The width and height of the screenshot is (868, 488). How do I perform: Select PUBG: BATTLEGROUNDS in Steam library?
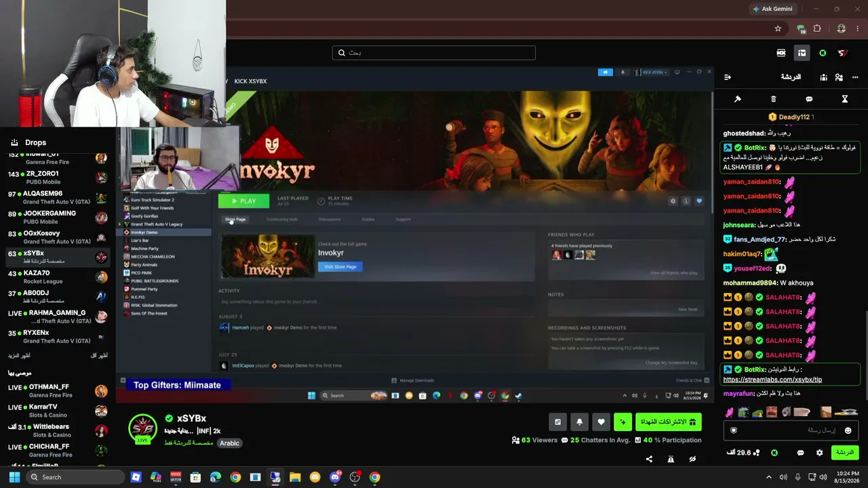tap(155, 281)
